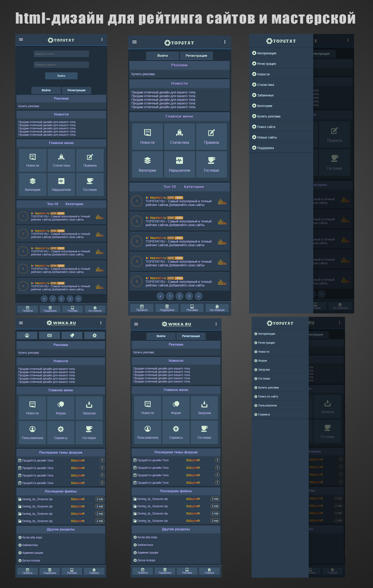373x588 pixels.
Task: Open three-dot menu behind the TOPSTAT drawer
Action: click(348, 40)
